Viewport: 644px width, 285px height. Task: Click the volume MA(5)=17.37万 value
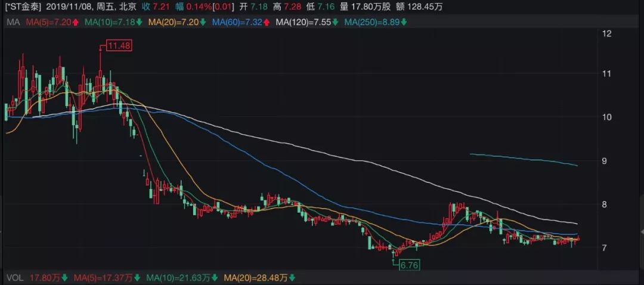tap(103, 278)
